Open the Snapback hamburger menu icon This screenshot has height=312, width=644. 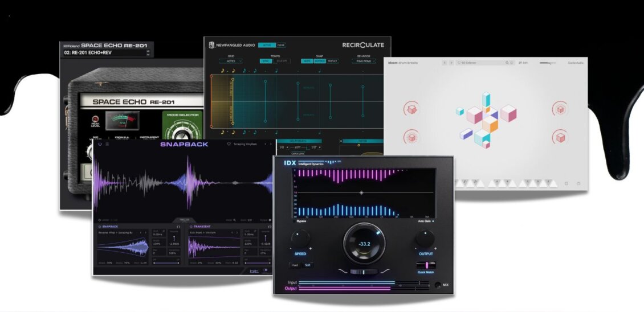click(107, 144)
